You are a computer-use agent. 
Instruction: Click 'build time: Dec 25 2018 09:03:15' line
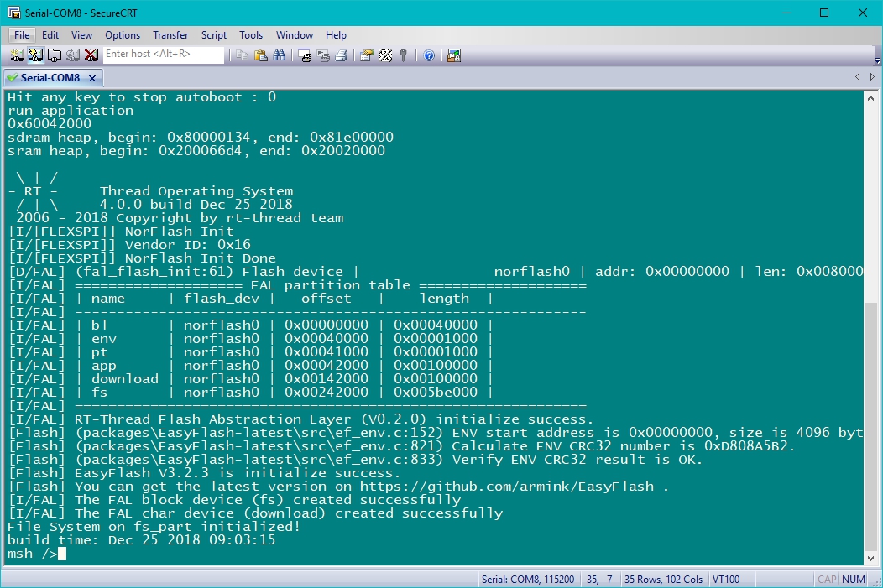tap(141, 540)
